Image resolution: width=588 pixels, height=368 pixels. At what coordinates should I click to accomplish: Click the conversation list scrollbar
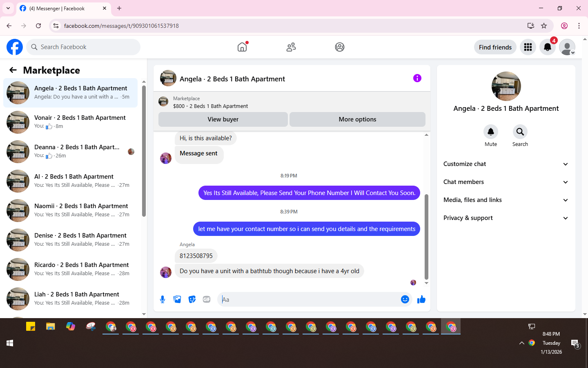[x=144, y=151]
